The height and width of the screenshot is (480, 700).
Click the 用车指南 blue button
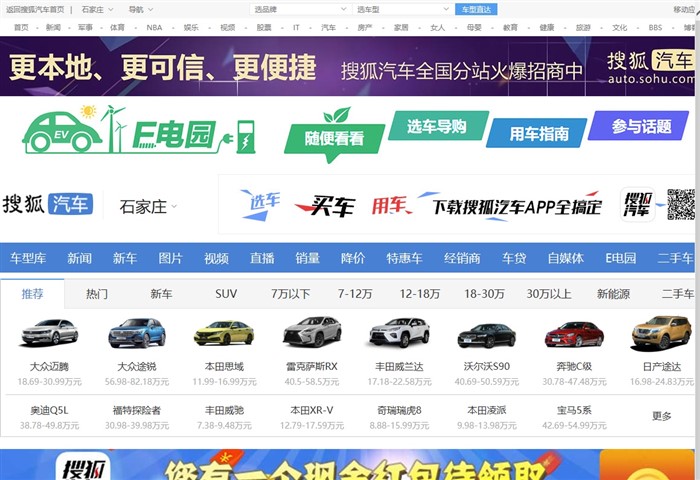click(x=537, y=133)
